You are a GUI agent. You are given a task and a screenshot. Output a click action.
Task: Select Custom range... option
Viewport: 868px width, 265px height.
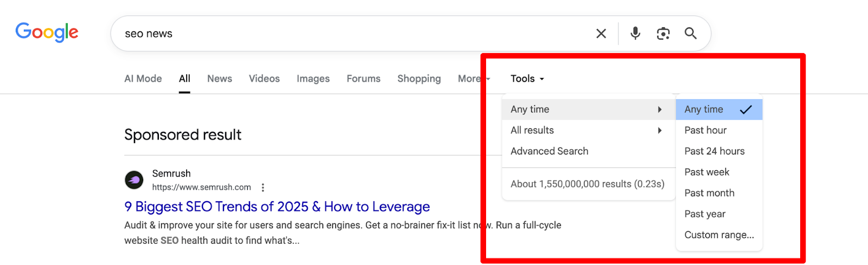point(719,235)
